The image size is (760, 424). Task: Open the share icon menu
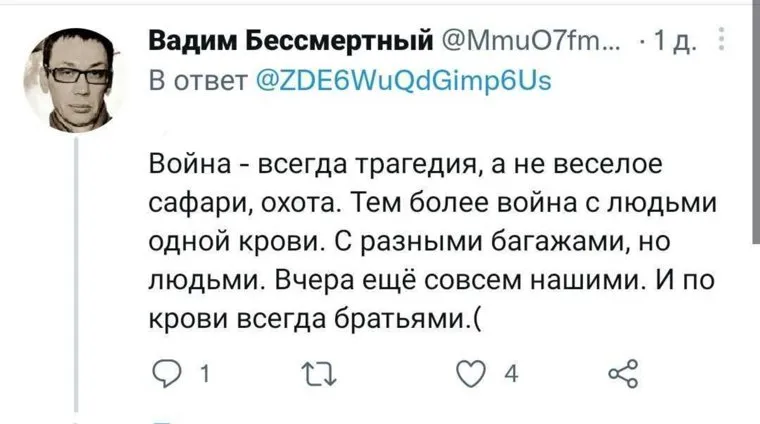point(622,377)
